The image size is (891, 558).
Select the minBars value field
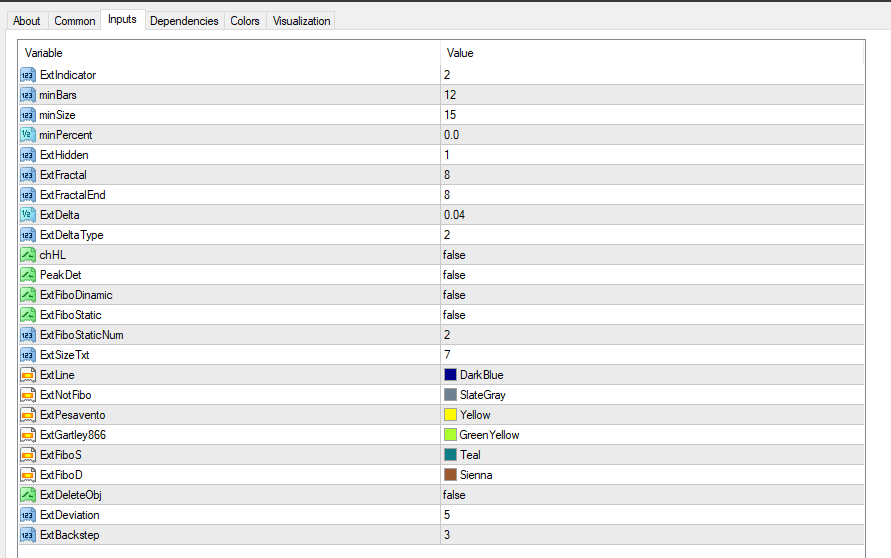(x=451, y=95)
